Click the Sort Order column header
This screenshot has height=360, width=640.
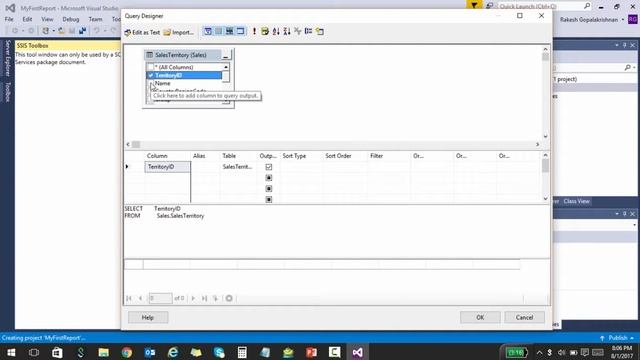[338, 156]
